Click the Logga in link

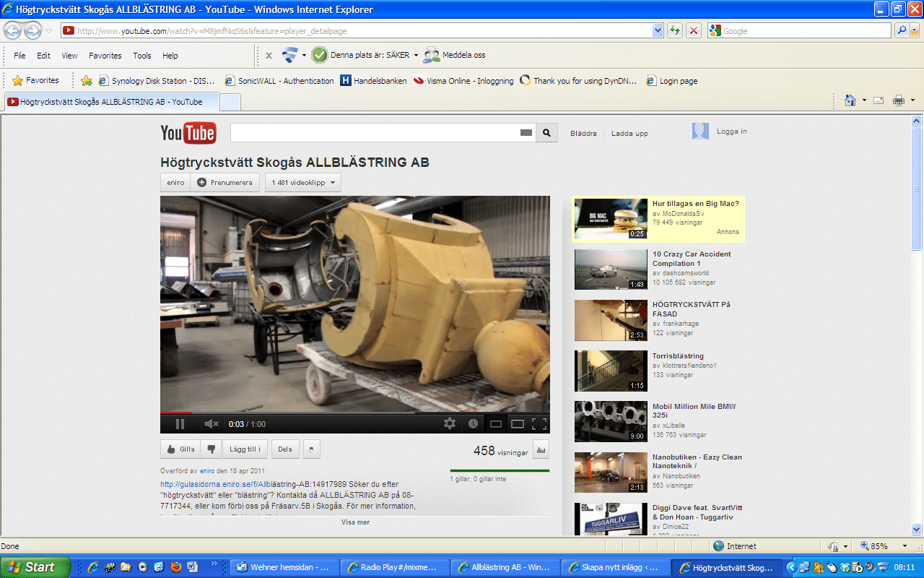[731, 131]
